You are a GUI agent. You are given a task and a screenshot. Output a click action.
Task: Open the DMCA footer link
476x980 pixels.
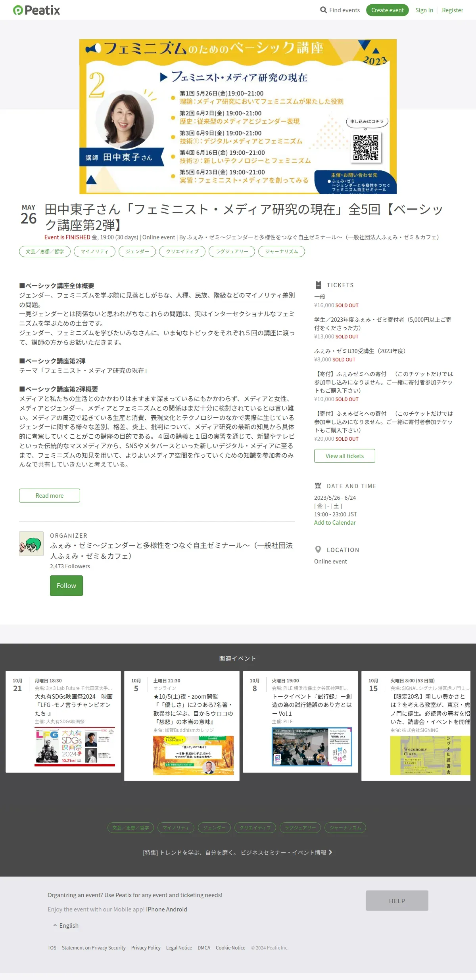click(204, 948)
